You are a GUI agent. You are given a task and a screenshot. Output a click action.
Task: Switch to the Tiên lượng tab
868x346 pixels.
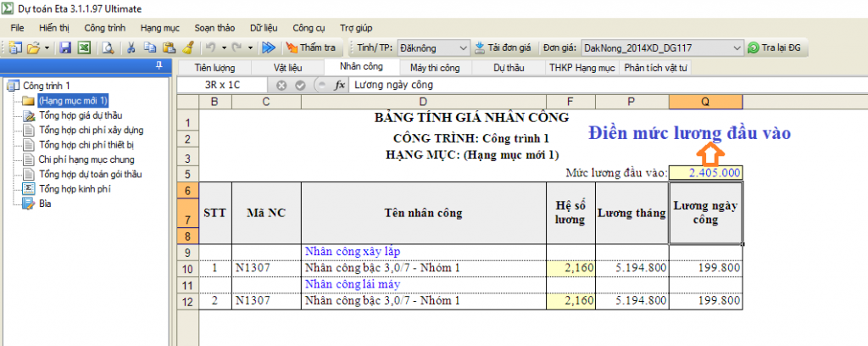click(x=214, y=68)
